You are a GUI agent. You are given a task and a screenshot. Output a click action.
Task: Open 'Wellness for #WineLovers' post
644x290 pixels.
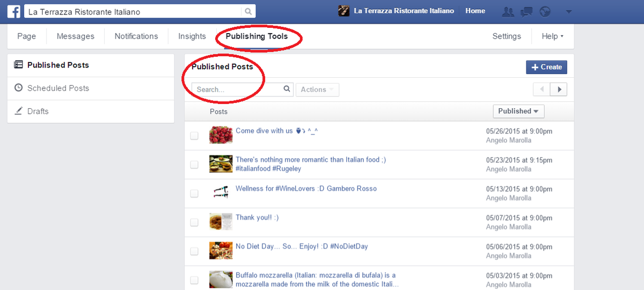point(306,189)
